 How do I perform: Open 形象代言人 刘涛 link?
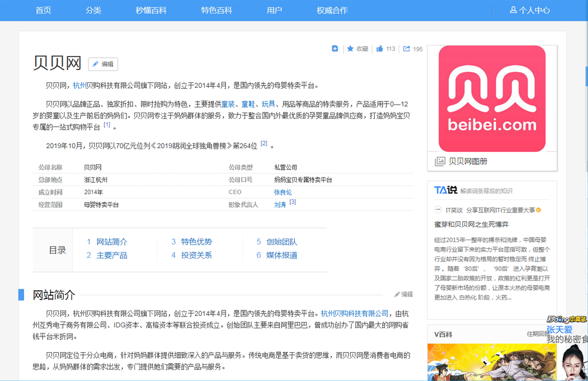tap(280, 205)
